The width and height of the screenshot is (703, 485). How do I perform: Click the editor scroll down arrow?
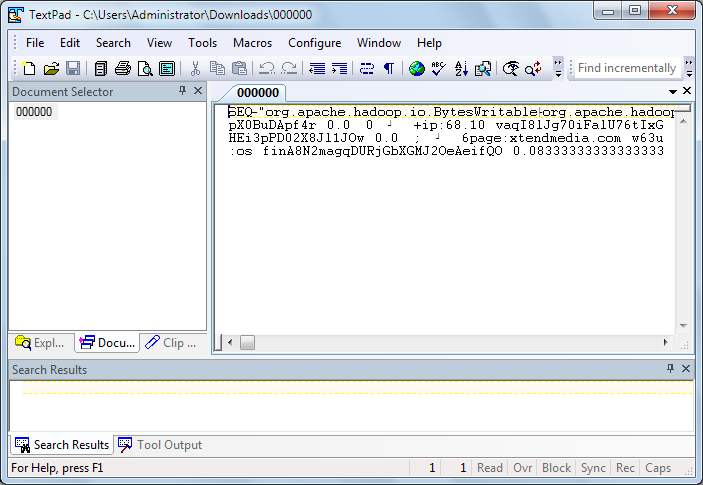(684, 326)
